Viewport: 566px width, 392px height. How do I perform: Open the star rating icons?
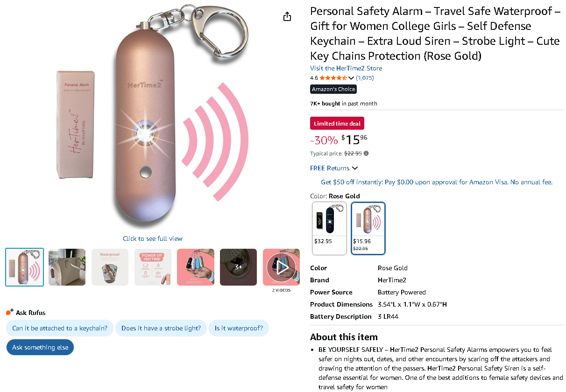tap(333, 78)
